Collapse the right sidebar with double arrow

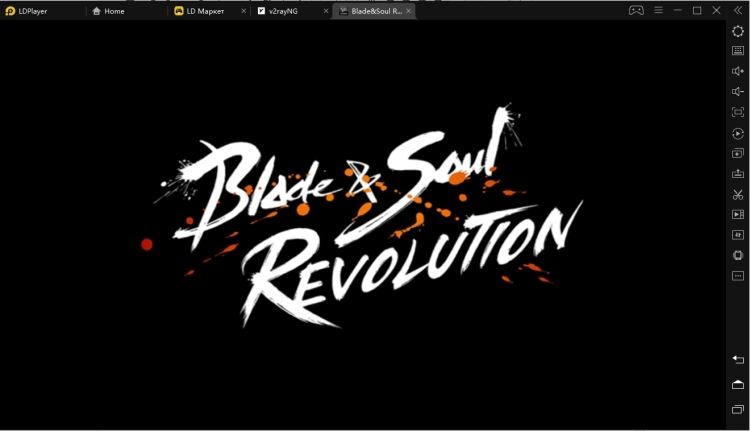point(738,10)
